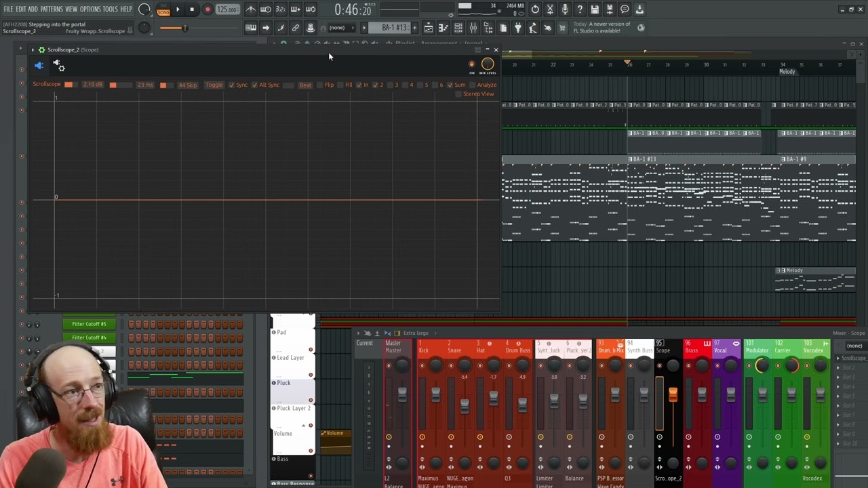Toggle the PAT/SONG mode switch
The height and width of the screenshot is (488, 868).
click(163, 9)
